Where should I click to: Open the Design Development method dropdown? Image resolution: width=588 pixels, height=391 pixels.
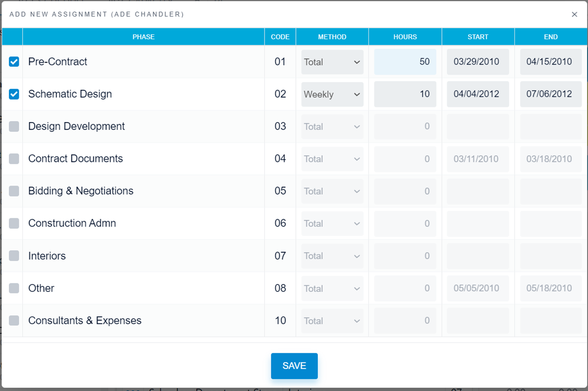pyautogui.click(x=332, y=126)
